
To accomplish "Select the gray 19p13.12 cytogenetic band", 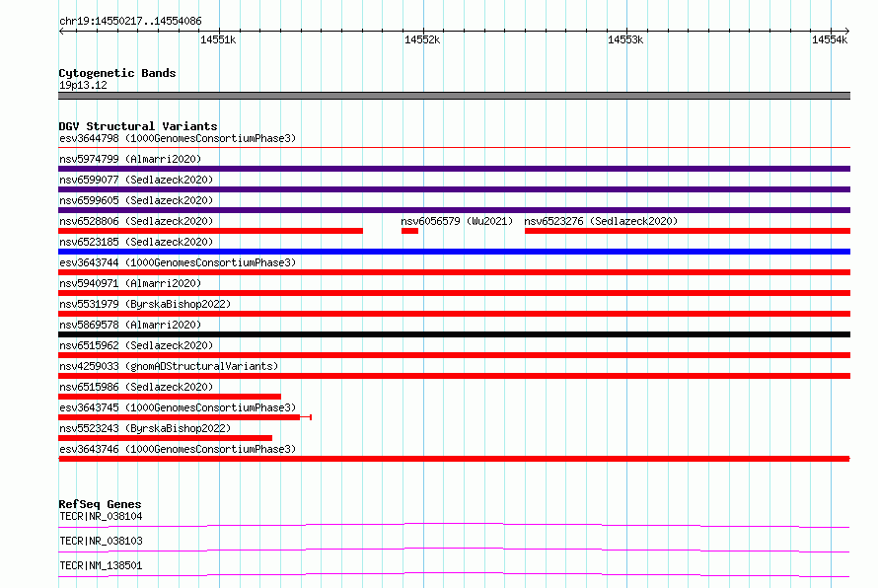I will pos(454,96).
